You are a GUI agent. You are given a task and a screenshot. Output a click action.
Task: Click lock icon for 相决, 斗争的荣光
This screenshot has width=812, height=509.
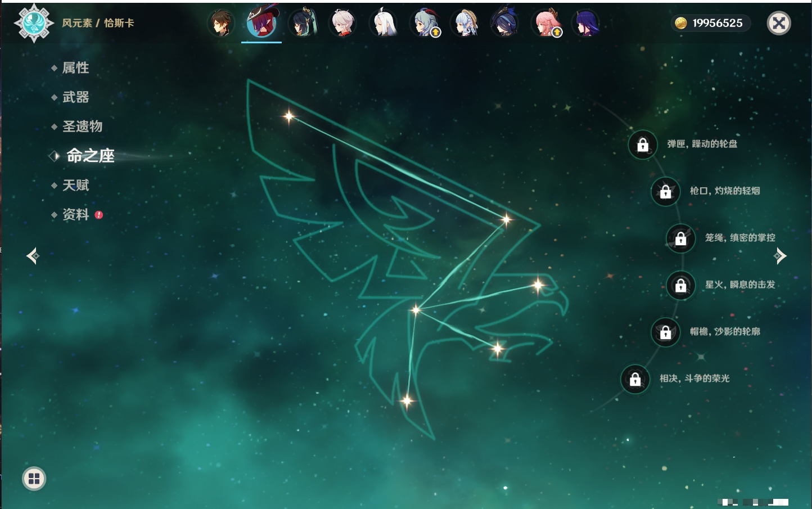click(x=635, y=379)
